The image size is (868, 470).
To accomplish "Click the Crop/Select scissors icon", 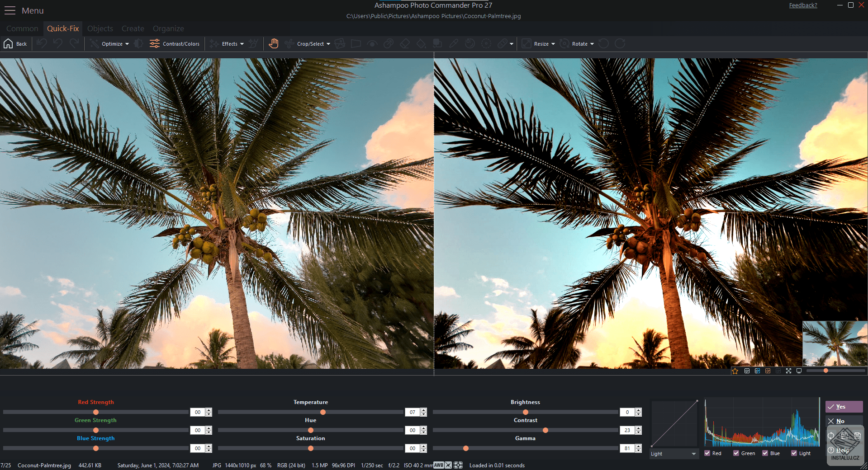I will click(x=289, y=44).
